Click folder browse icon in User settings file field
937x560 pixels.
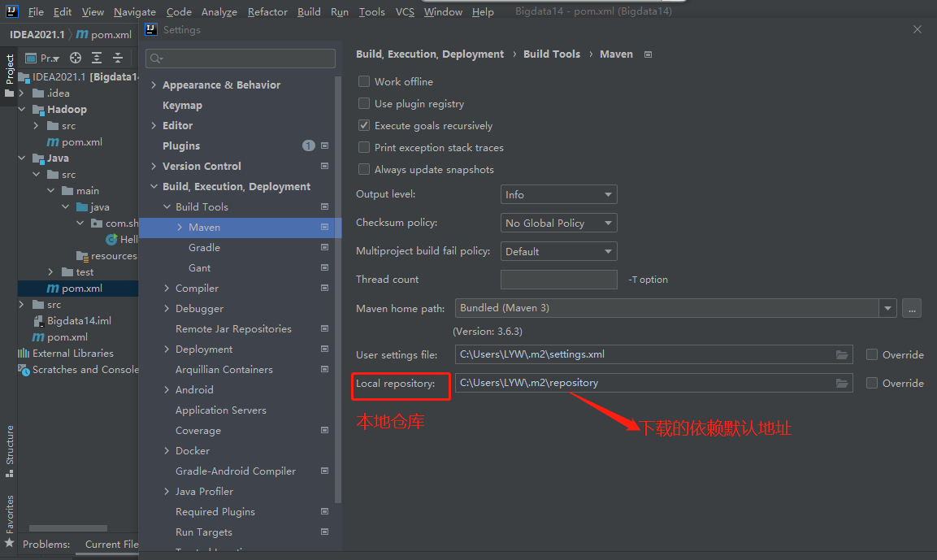click(x=841, y=355)
